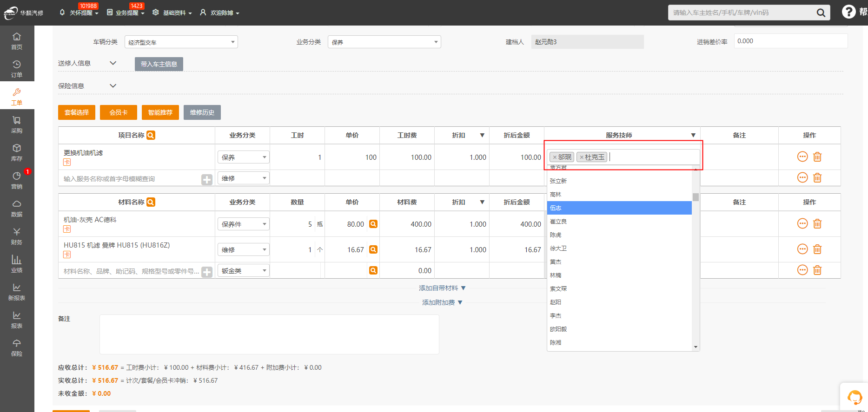
Task: Expand 添加附加费 section
Action: [x=442, y=302]
